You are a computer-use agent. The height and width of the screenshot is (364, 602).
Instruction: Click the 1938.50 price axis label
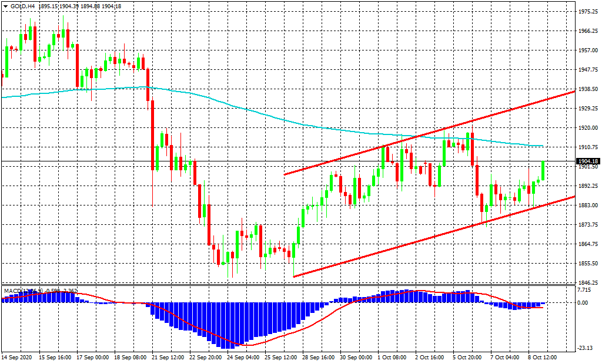588,89
